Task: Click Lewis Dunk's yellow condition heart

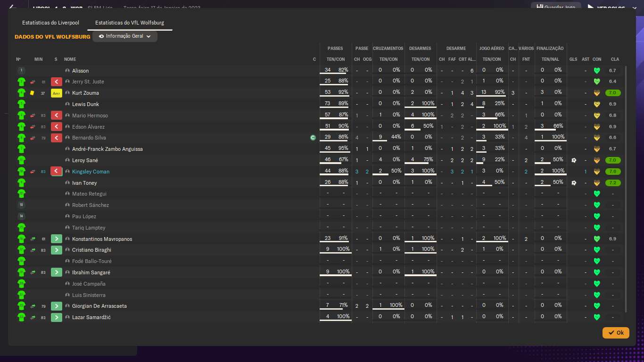Action: (x=597, y=104)
